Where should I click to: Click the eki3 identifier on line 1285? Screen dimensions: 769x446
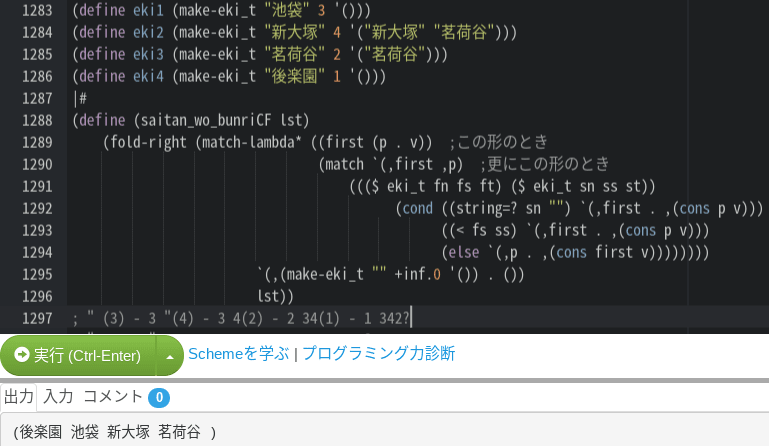148,54
